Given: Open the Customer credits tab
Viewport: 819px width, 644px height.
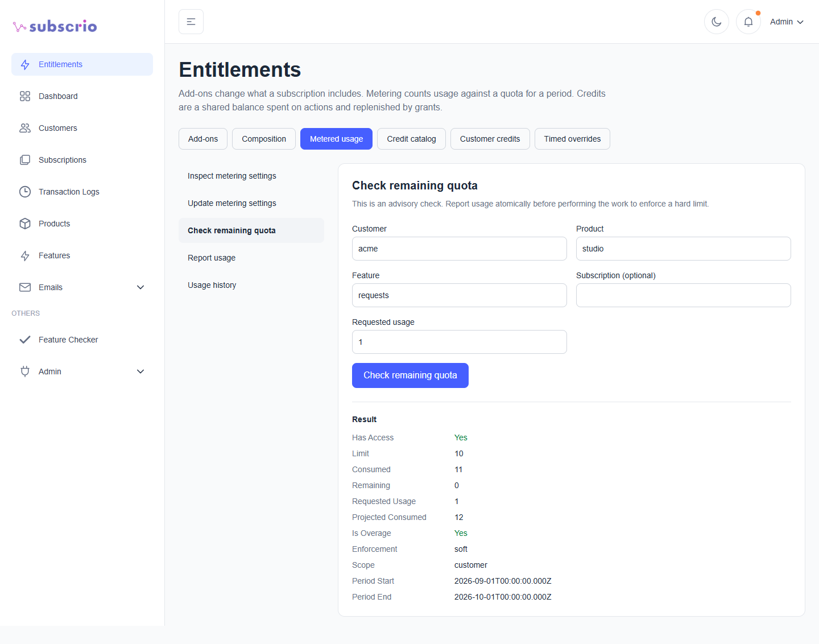Looking at the screenshot, I should (x=490, y=139).
